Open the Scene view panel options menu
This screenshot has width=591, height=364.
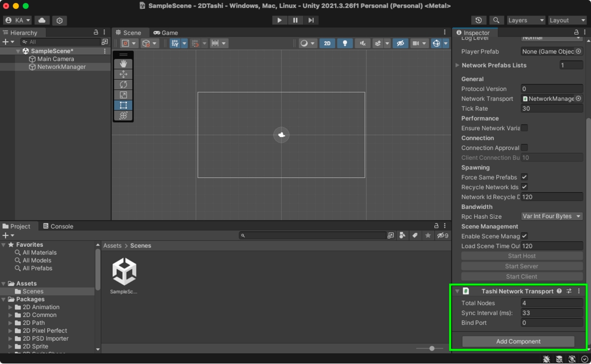445,33
